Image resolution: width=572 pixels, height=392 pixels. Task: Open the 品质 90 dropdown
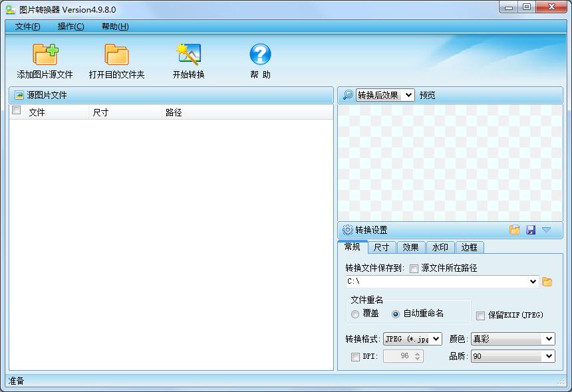pyautogui.click(x=513, y=356)
